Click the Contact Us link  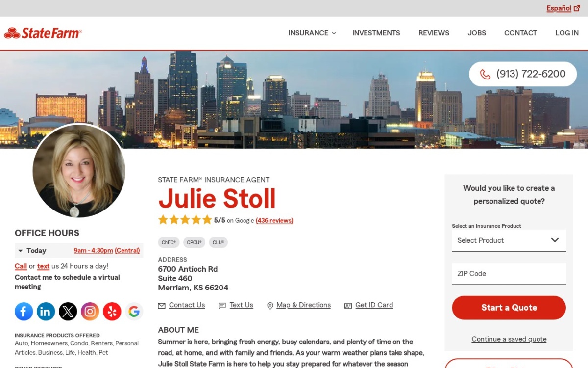click(187, 305)
